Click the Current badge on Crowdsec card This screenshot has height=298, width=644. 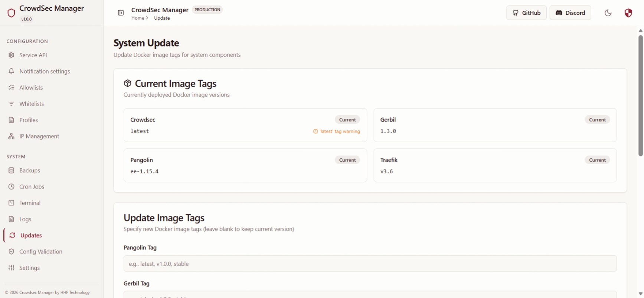[347, 120]
